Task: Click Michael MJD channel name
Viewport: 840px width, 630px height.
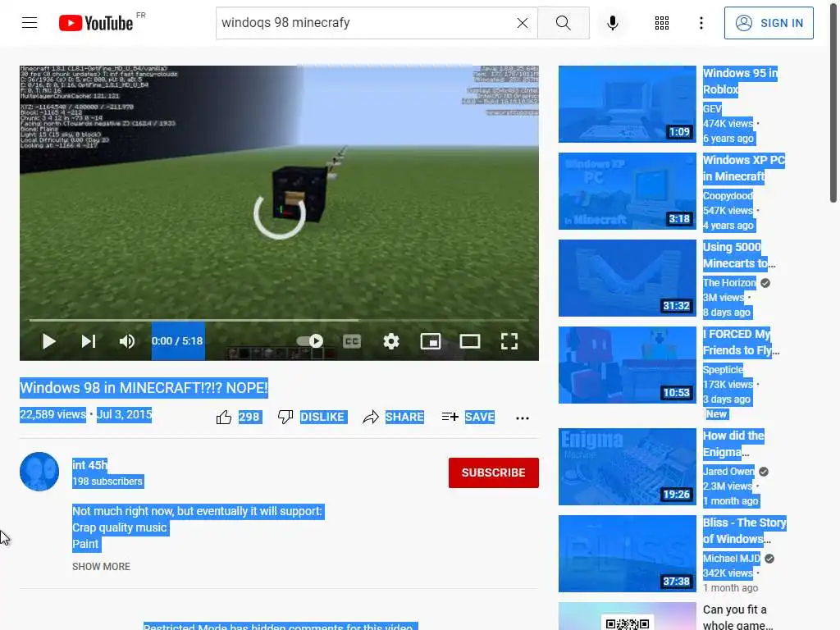Action: [x=731, y=558]
